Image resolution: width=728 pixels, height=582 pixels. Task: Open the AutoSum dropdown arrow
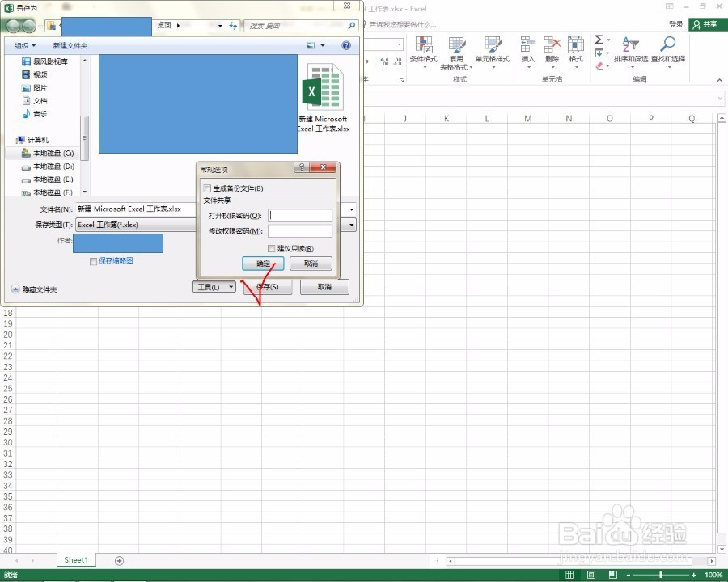[608, 40]
